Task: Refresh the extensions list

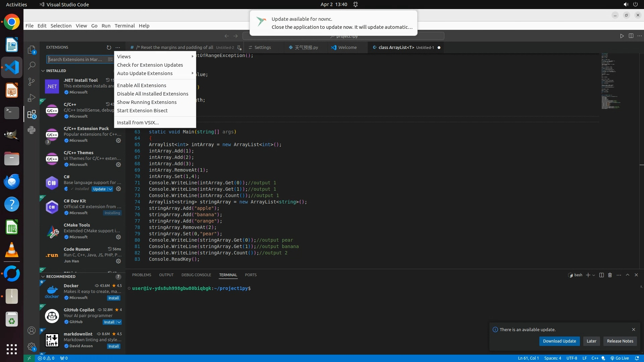Action: point(109,48)
